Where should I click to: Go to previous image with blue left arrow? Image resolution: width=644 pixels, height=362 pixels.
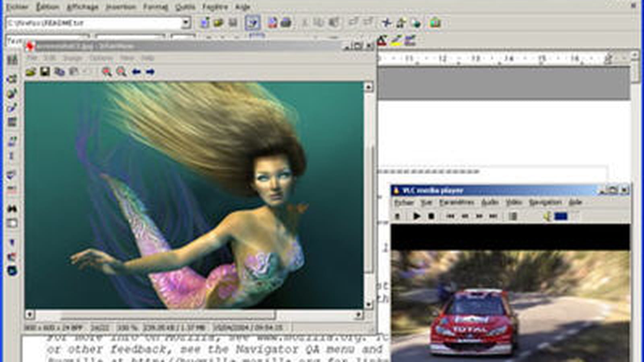click(136, 72)
